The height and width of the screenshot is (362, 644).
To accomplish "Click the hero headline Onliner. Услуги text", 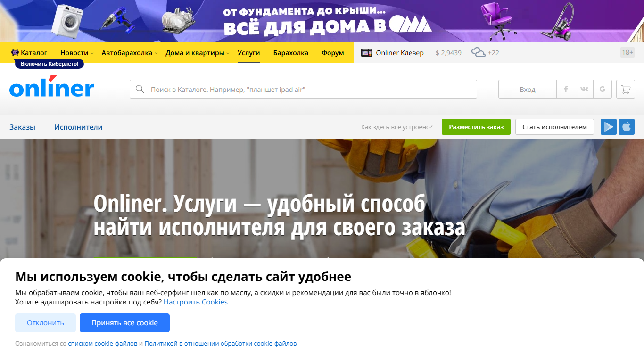I will [x=280, y=216].
